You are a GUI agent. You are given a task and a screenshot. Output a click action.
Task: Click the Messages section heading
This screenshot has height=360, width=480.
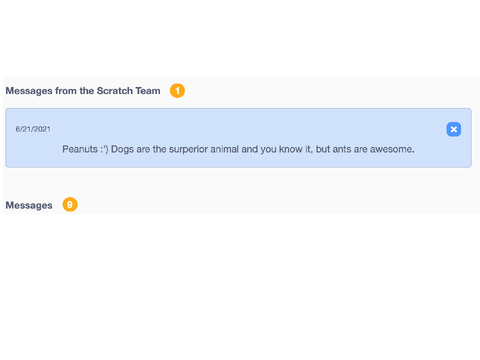[x=29, y=205]
